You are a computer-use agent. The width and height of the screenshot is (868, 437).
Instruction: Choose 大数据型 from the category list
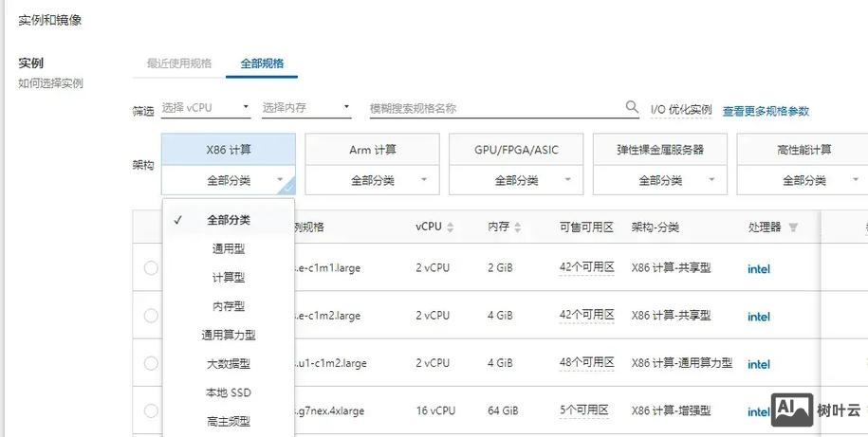(228, 364)
